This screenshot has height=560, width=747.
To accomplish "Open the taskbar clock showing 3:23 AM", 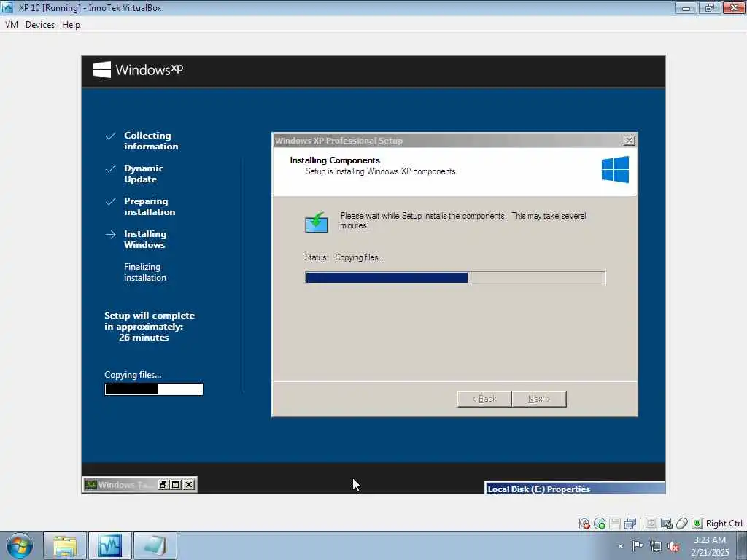I will 710,546.
